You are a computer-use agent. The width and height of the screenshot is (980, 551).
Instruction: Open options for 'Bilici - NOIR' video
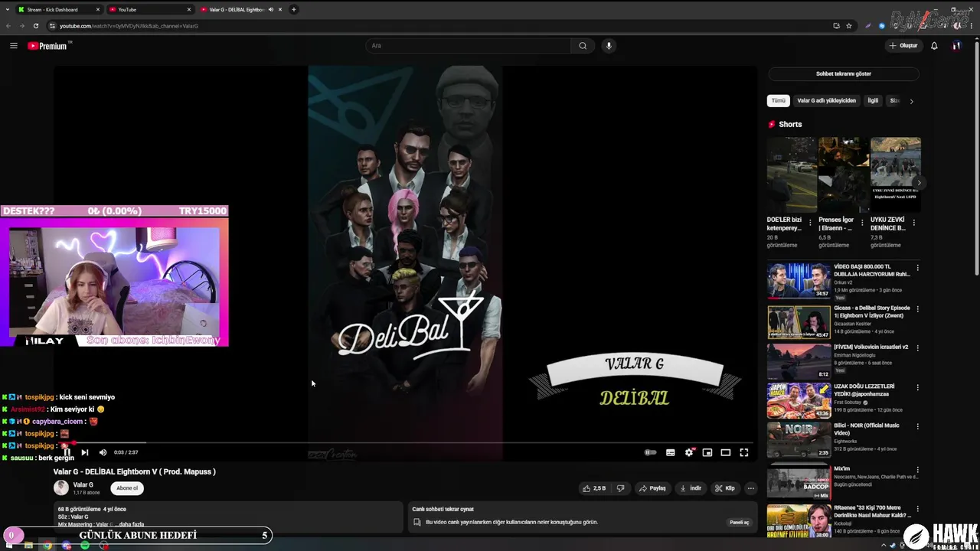[917, 425]
